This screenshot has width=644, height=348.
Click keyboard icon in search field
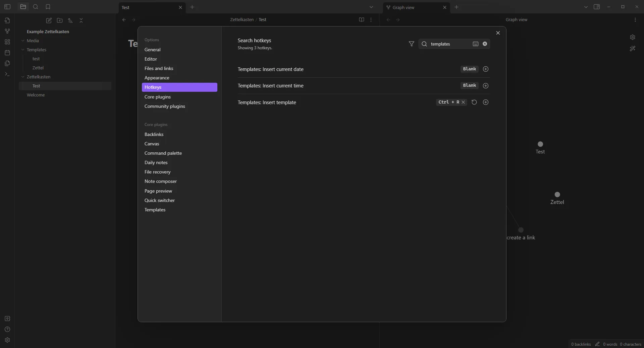pos(476,44)
